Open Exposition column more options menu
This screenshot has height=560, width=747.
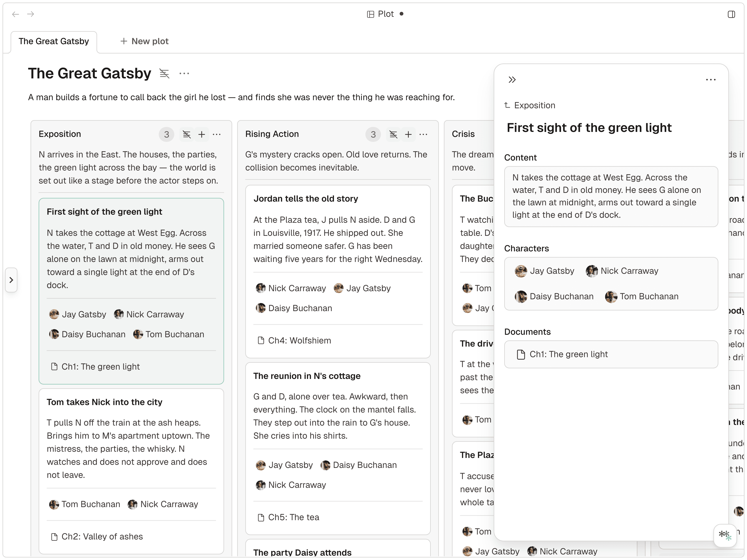(x=217, y=135)
